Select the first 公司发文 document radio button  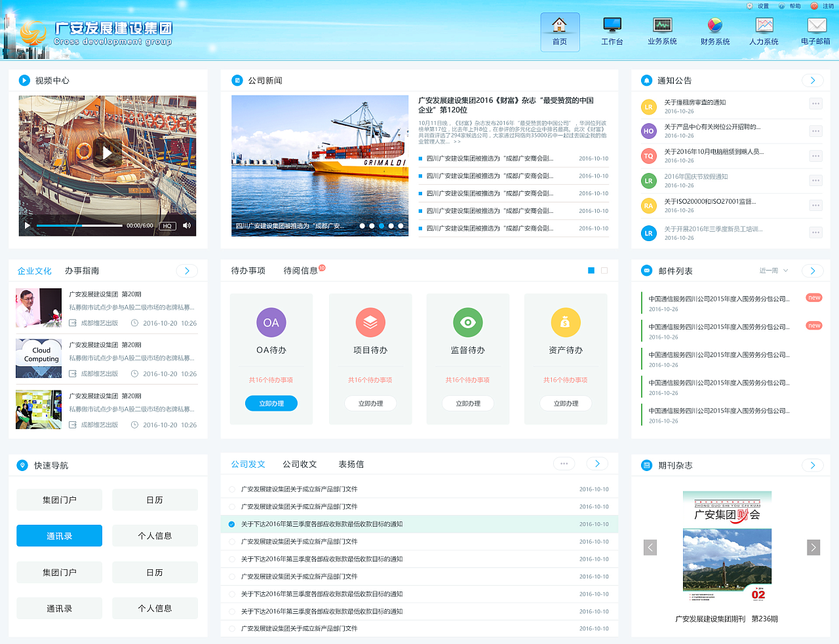click(x=232, y=489)
